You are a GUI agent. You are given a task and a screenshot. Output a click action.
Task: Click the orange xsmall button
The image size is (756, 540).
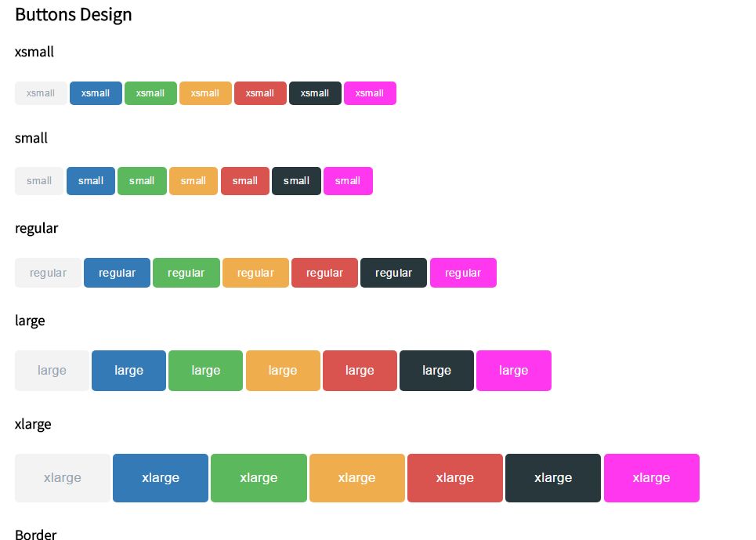pos(205,93)
